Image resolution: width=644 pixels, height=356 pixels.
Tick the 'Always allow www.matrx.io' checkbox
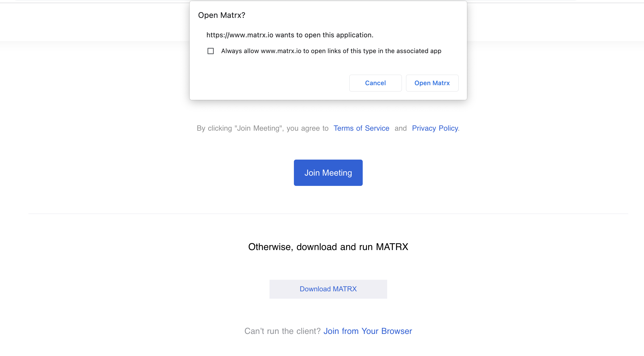[211, 51]
